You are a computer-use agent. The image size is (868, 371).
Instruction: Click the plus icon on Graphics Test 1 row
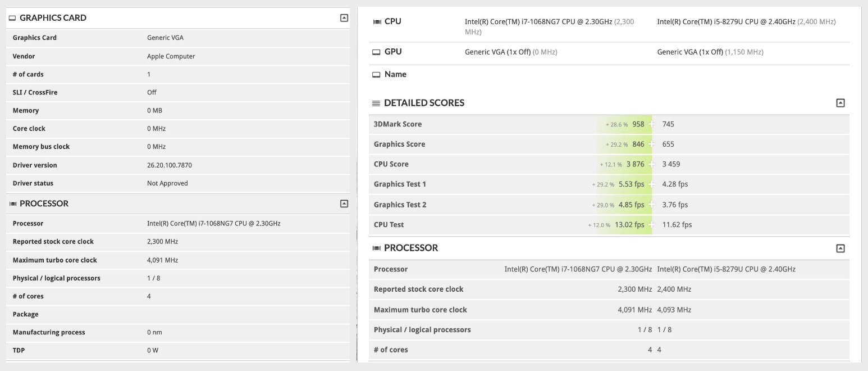click(x=651, y=184)
